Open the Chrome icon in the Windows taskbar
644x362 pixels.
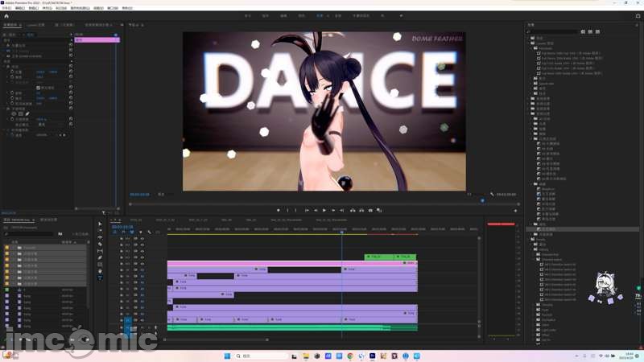[x=349, y=355]
